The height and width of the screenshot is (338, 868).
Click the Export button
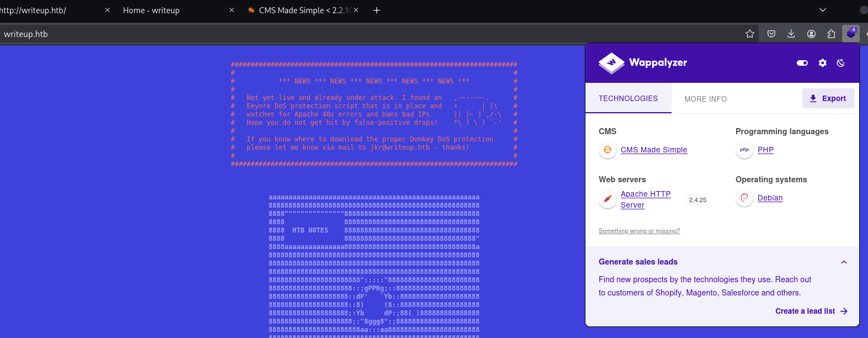(828, 98)
